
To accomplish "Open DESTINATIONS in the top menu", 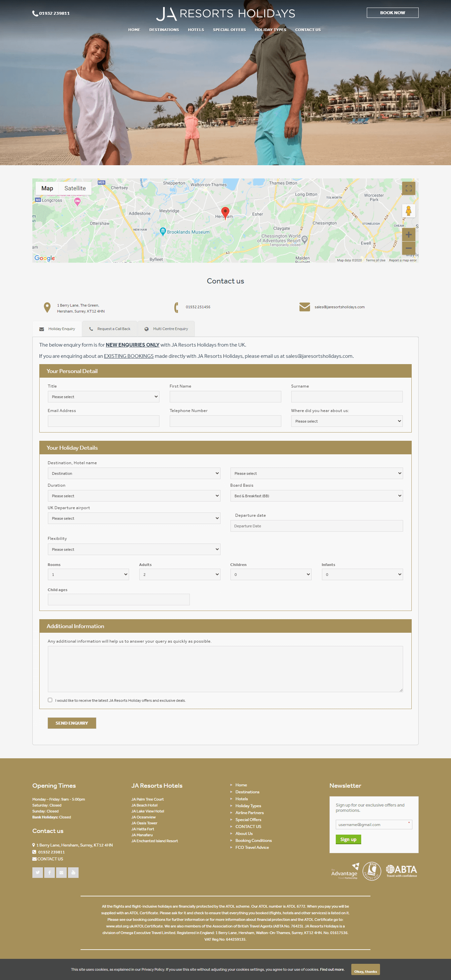I will point(164,30).
